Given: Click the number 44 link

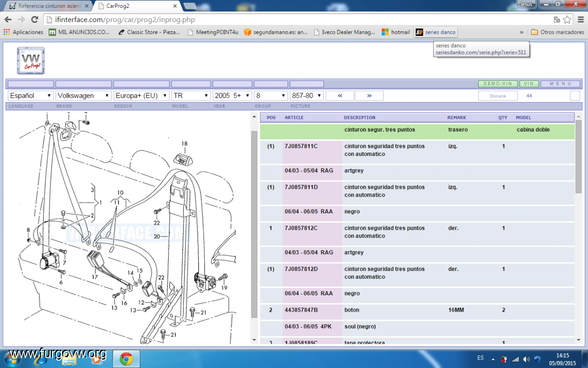Looking at the screenshot, I should pyautogui.click(x=529, y=96).
